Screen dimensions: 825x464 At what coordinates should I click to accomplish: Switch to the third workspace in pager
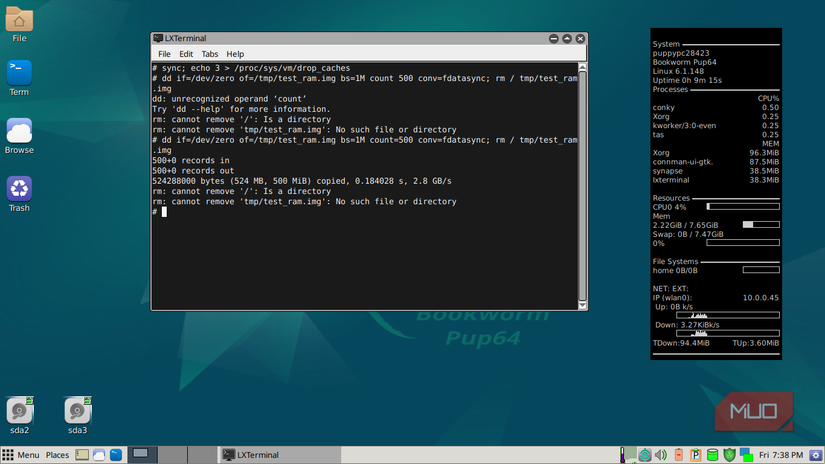point(202,455)
